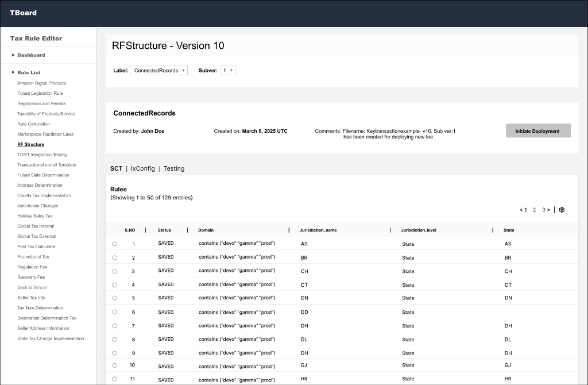Open the table settings gear icon
Viewport: 588px width, 385px height.
tap(562, 210)
